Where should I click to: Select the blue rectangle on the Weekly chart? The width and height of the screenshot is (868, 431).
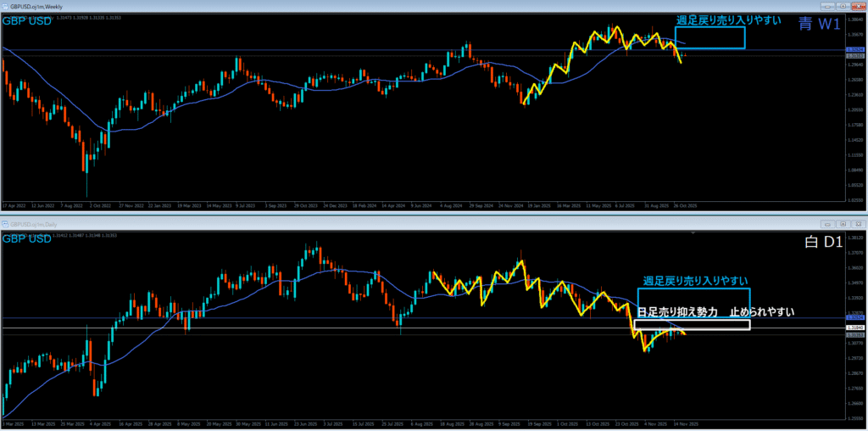[710, 28]
